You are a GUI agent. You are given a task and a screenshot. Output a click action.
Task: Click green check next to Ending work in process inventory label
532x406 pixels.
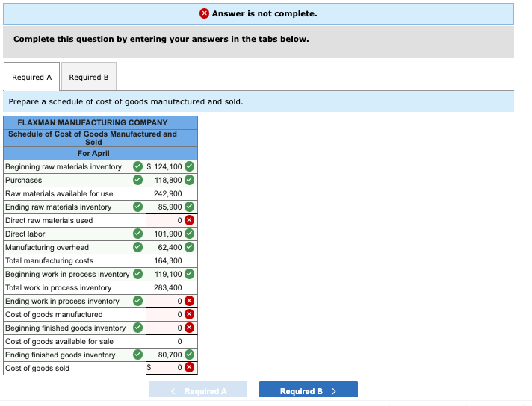pos(137,301)
